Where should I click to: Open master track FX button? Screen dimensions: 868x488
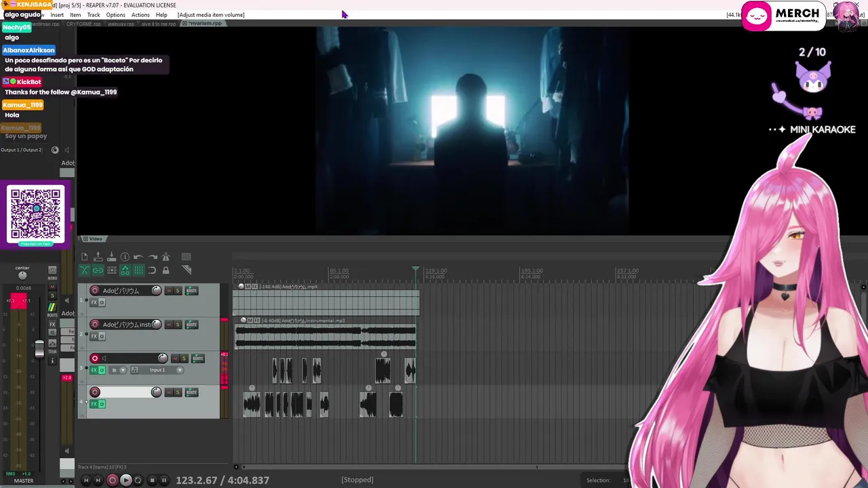52,325
